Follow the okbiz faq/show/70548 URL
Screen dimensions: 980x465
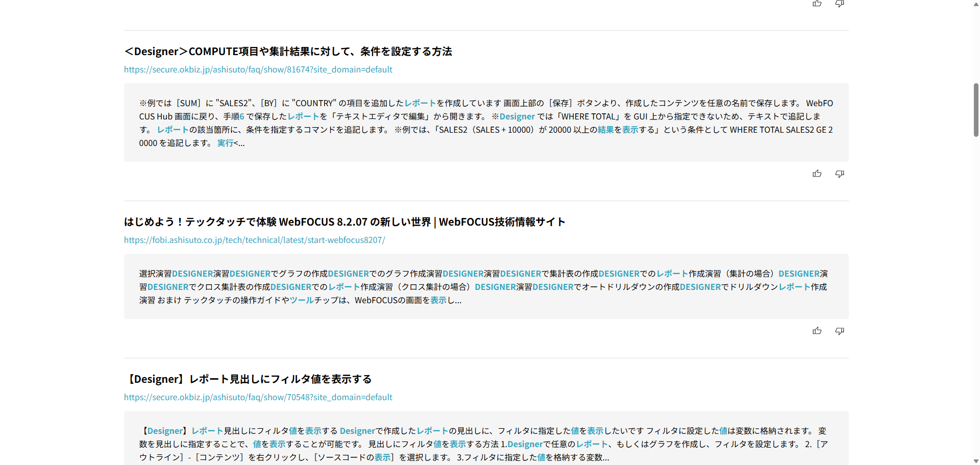click(x=258, y=397)
